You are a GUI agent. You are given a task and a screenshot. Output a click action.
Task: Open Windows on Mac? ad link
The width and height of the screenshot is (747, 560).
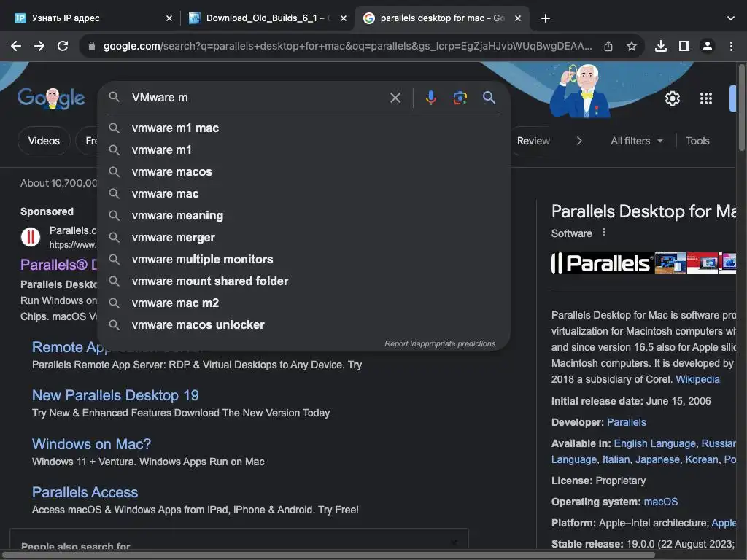[91, 444]
